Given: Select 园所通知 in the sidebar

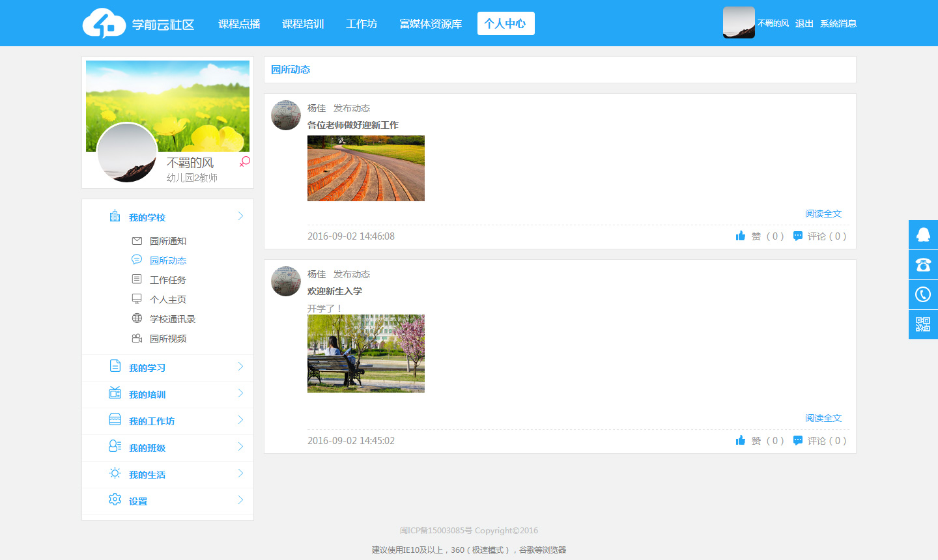Looking at the screenshot, I should click(x=168, y=241).
